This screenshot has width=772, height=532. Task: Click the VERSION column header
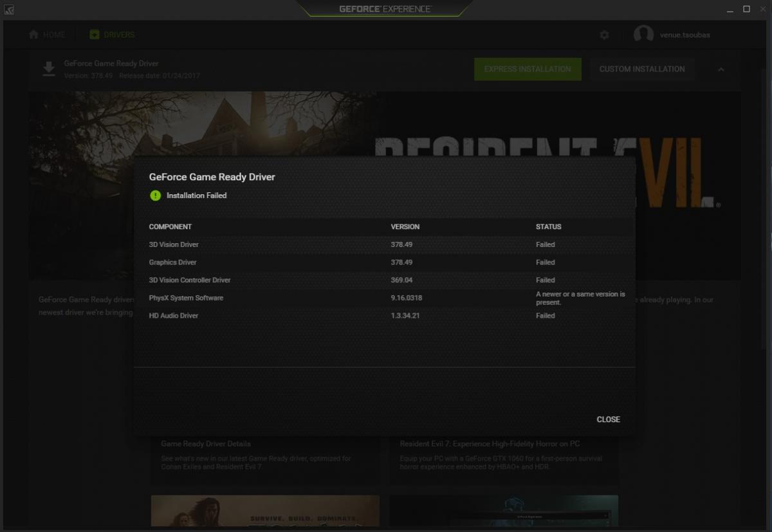[x=405, y=227]
